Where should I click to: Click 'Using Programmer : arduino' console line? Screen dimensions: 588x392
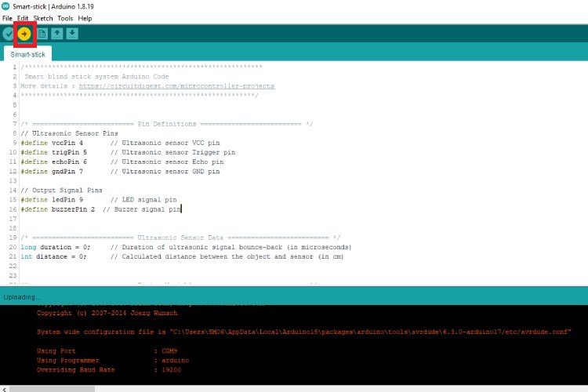pyautogui.click(x=113, y=361)
